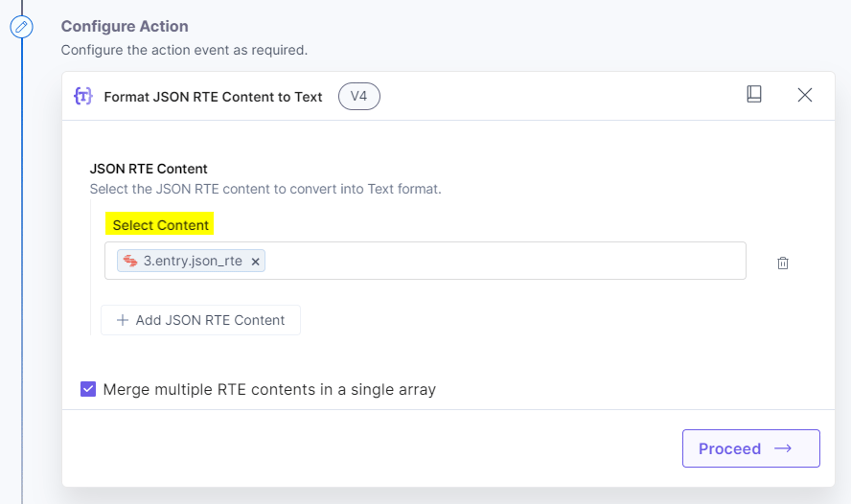Delete the Select Content row via trash icon
851x504 pixels.
click(783, 263)
